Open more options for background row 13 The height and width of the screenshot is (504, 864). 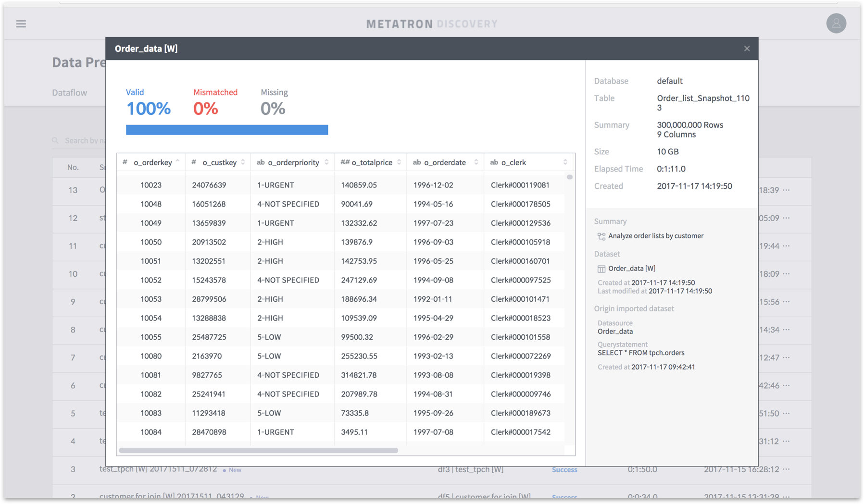787,190
